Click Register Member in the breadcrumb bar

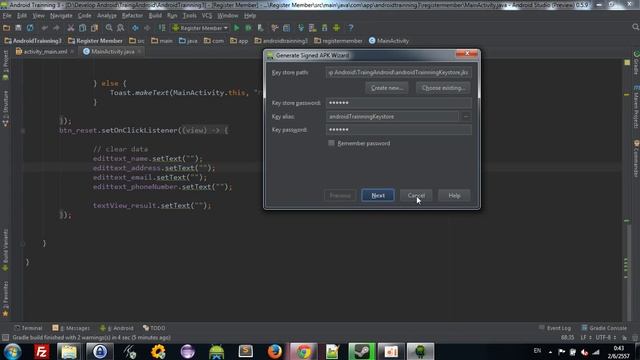click(x=96, y=41)
